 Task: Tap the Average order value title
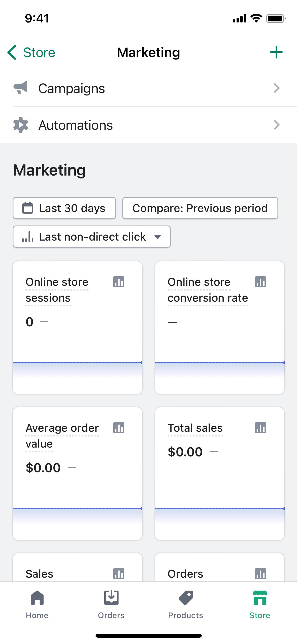(62, 436)
